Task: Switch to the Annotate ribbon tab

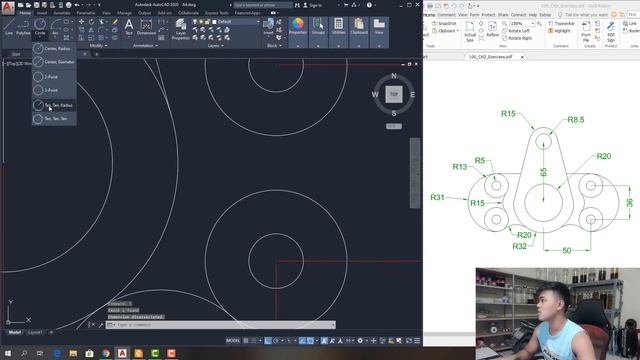Action: click(x=62, y=13)
